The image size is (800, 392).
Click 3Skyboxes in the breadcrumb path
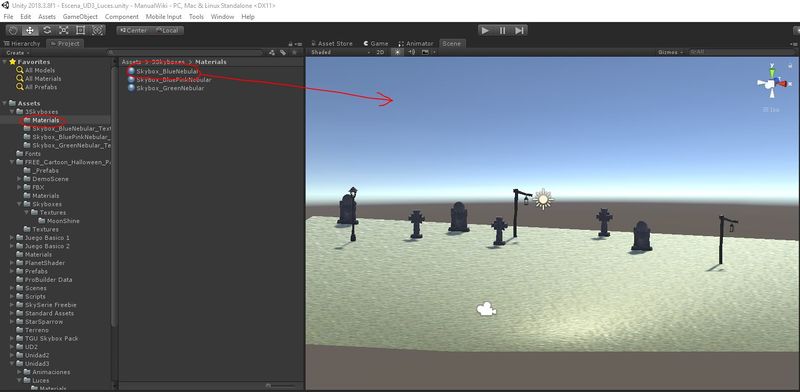169,62
